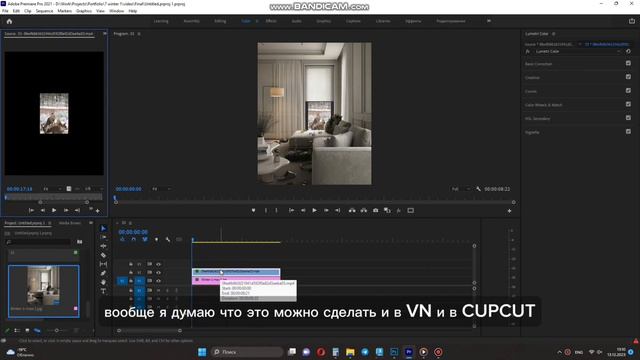Toggle lock on the top video track
This screenshot has height=360, width=640.
(x=131, y=264)
